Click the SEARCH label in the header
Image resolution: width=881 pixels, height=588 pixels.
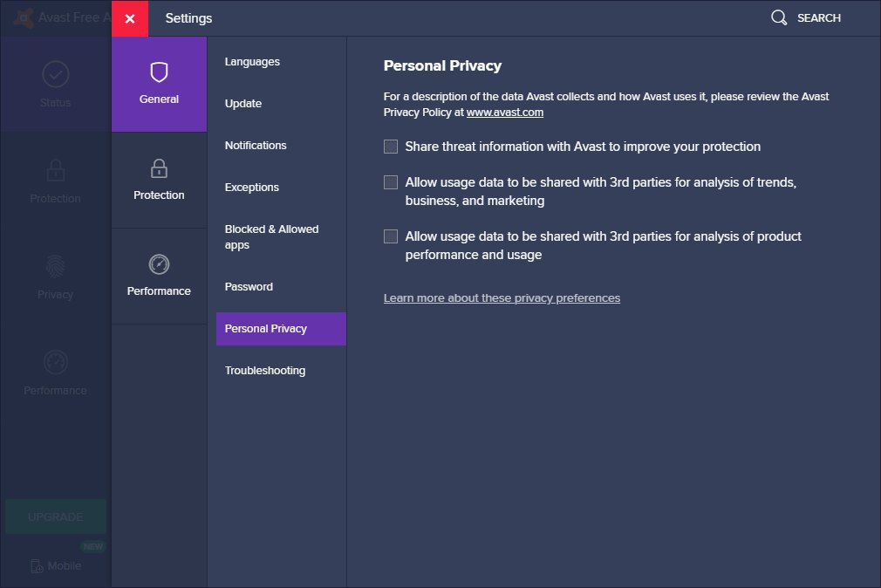click(819, 18)
